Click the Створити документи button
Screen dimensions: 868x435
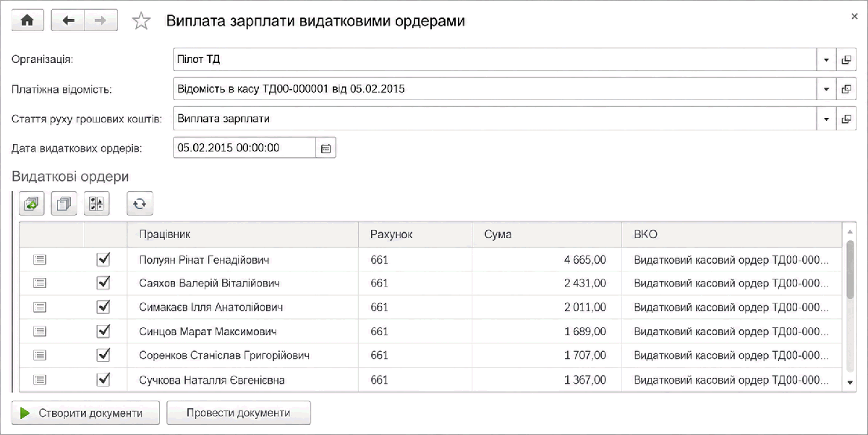[x=86, y=413]
